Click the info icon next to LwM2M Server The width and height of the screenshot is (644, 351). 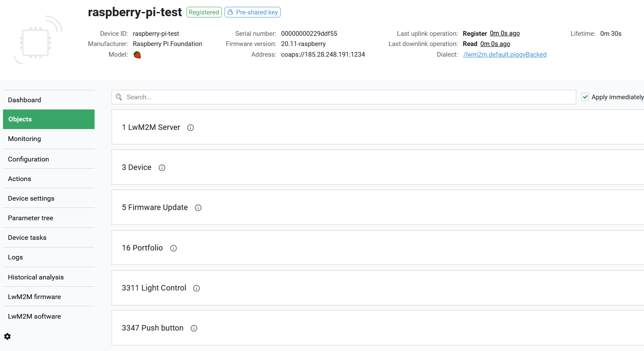pos(190,128)
